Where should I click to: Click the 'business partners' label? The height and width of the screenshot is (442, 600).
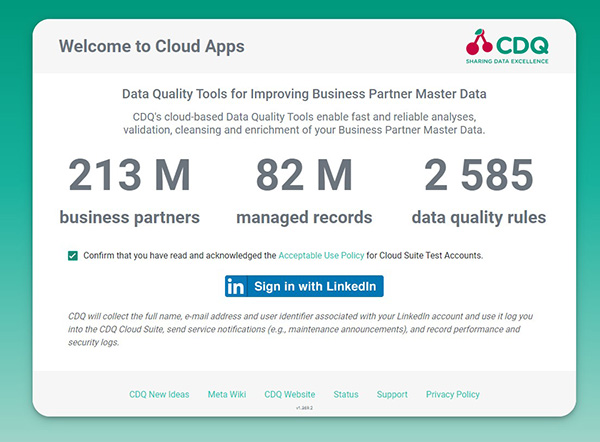(x=129, y=217)
